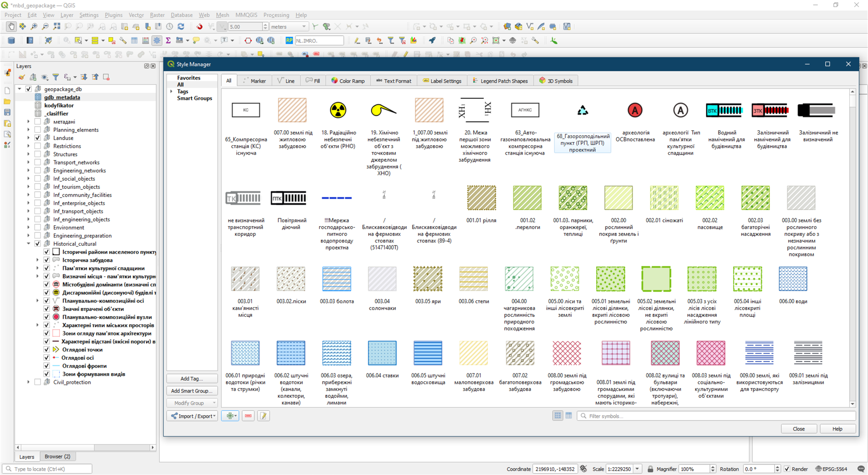Select the 006.00 води blue swatch
The image size is (868, 475).
point(793,279)
